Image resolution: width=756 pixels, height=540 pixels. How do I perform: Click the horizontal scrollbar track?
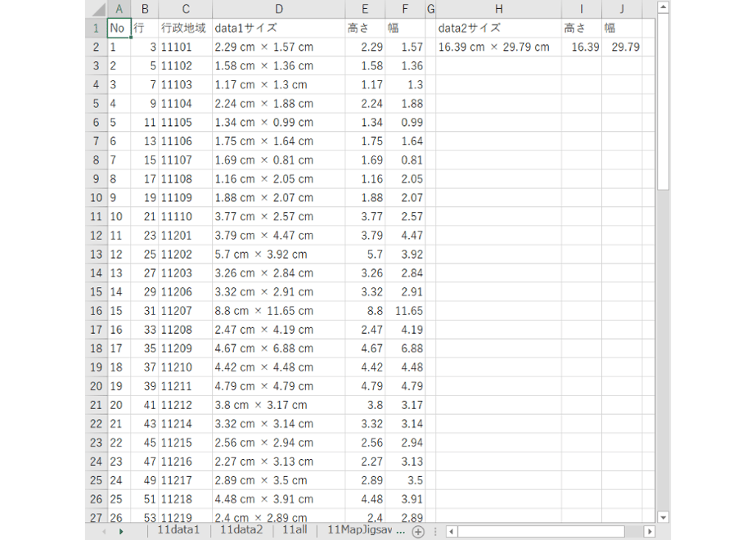click(x=551, y=531)
